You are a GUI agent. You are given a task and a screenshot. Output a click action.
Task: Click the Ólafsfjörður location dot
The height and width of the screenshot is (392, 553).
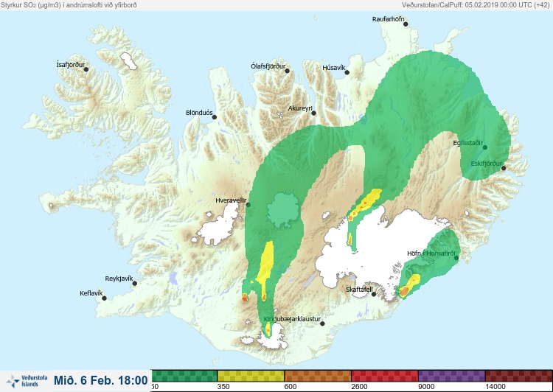[287, 71]
